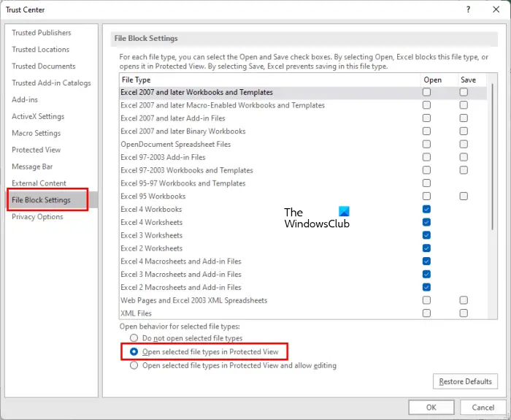Viewport: 511px width, 420px height.
Task: Check Open for XML Files
Action: pyautogui.click(x=426, y=313)
